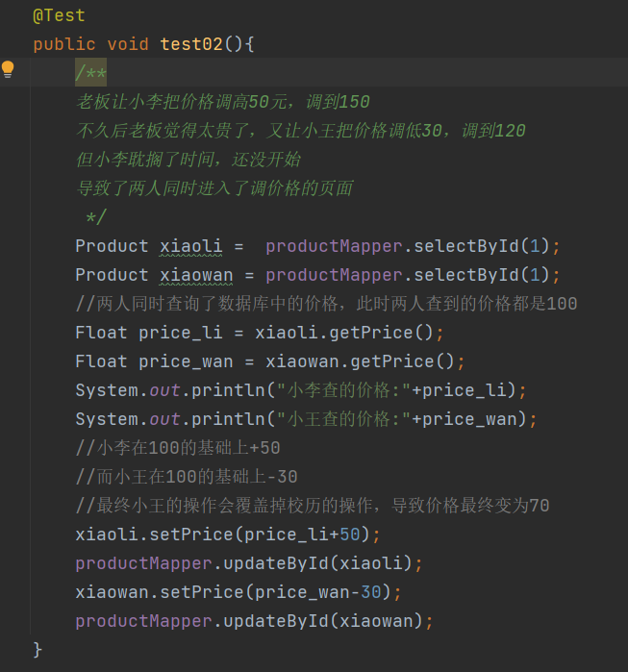Click the Javadoc closing */ marker
The width and height of the screenshot is (628, 672).
pos(96,217)
